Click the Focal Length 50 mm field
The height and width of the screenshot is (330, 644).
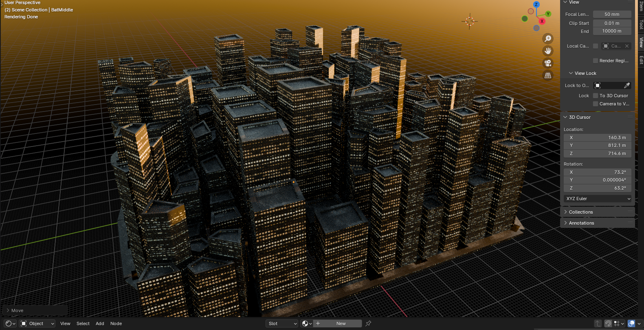(x=612, y=14)
